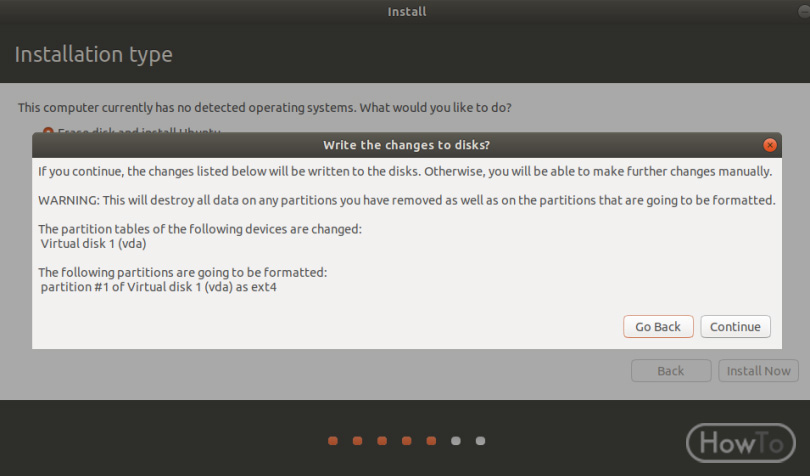Click the HowTo watermark logo
Screen dimensions: 810x476
pyautogui.click(x=741, y=443)
